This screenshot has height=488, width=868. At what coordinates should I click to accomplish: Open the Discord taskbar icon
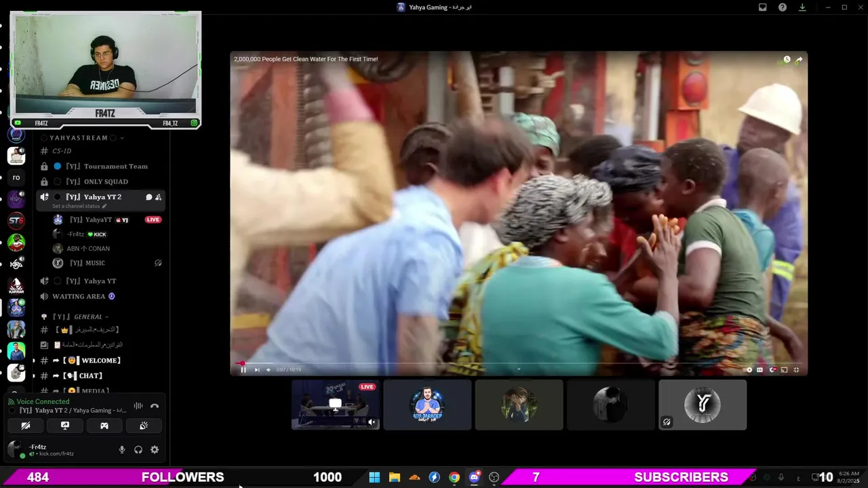click(475, 477)
